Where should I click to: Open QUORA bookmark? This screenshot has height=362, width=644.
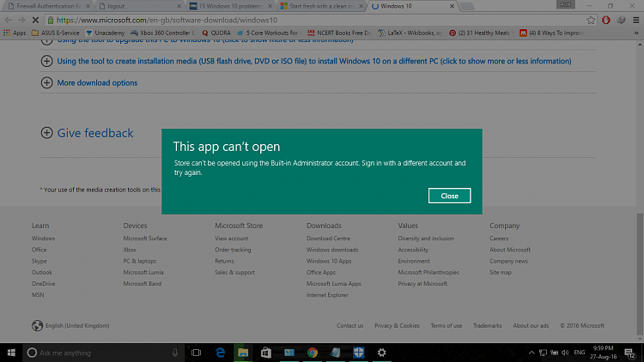[x=216, y=33]
